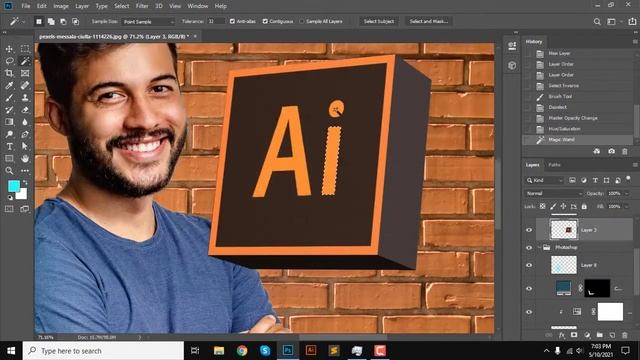Click the Tolerance input field
The width and height of the screenshot is (640, 360).
[216, 21]
